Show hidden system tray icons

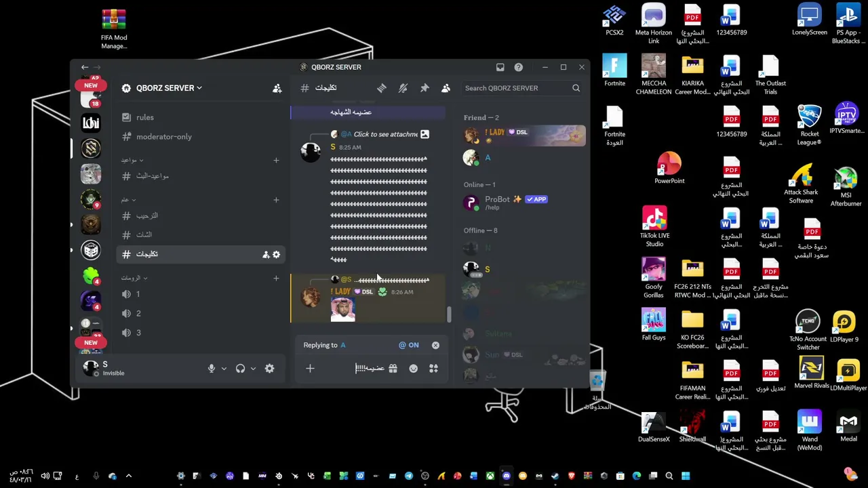[x=128, y=476]
